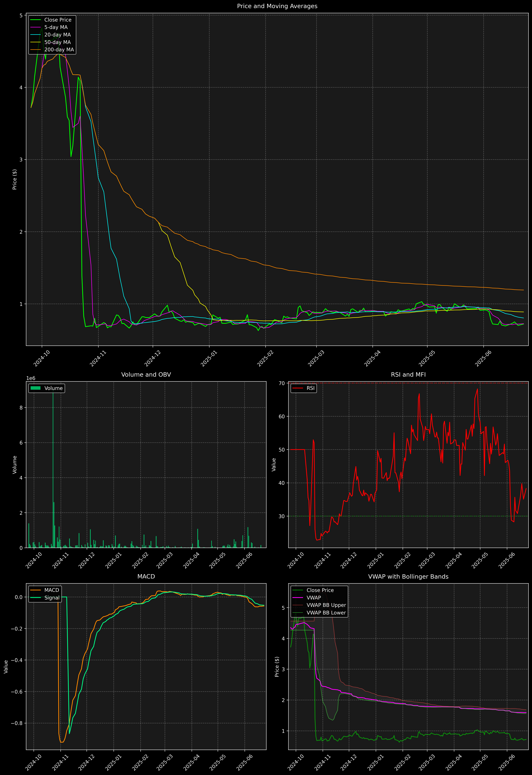This screenshot has height=775, width=532.
Task: Click the "4" y-axis tick on the Volume chart
Action: (21, 478)
